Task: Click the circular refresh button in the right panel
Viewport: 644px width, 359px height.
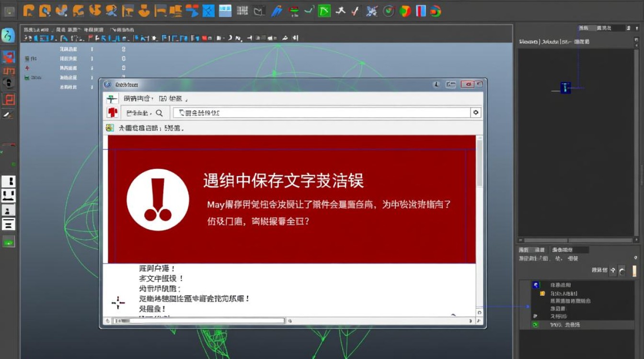Action: pyautogui.click(x=622, y=271)
